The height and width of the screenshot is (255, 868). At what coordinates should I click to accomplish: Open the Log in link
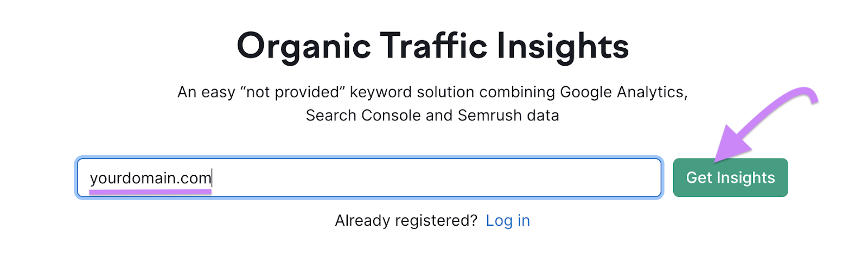[x=508, y=220]
